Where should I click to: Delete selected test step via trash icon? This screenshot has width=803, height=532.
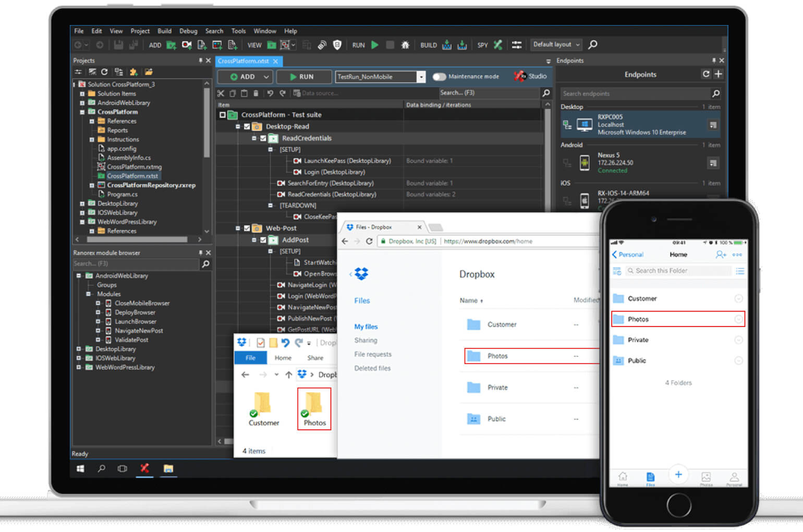[x=256, y=93]
